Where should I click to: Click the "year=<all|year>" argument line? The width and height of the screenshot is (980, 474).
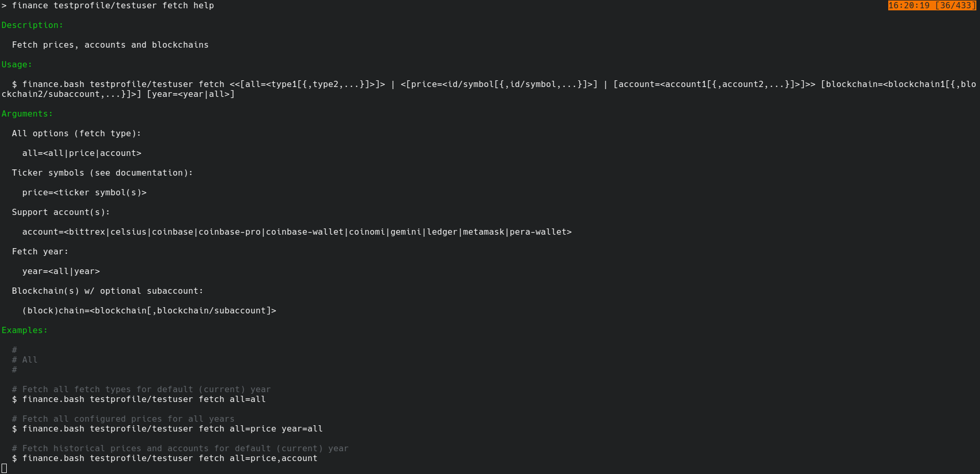tap(61, 271)
